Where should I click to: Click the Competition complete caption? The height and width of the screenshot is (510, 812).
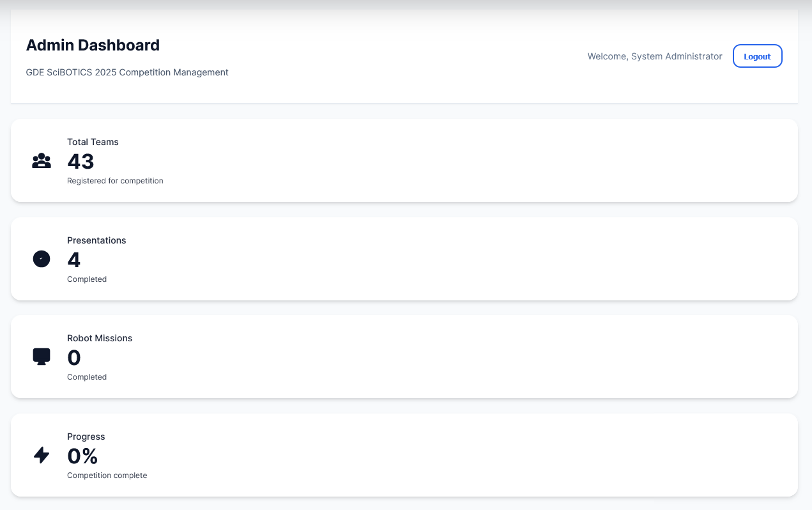tap(107, 475)
